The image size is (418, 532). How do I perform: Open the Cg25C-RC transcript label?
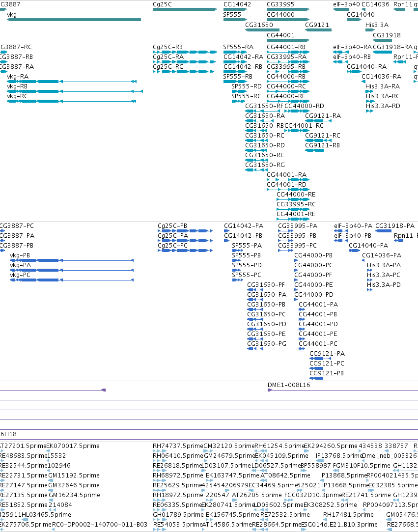coord(168,66)
